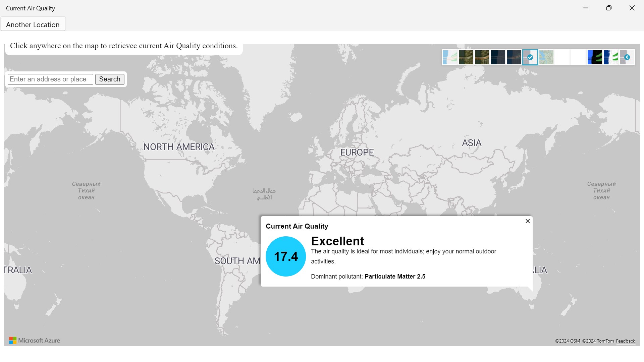This screenshot has height=362, width=644.
Task: Click the Microsoft Azure logo
Action: point(35,341)
